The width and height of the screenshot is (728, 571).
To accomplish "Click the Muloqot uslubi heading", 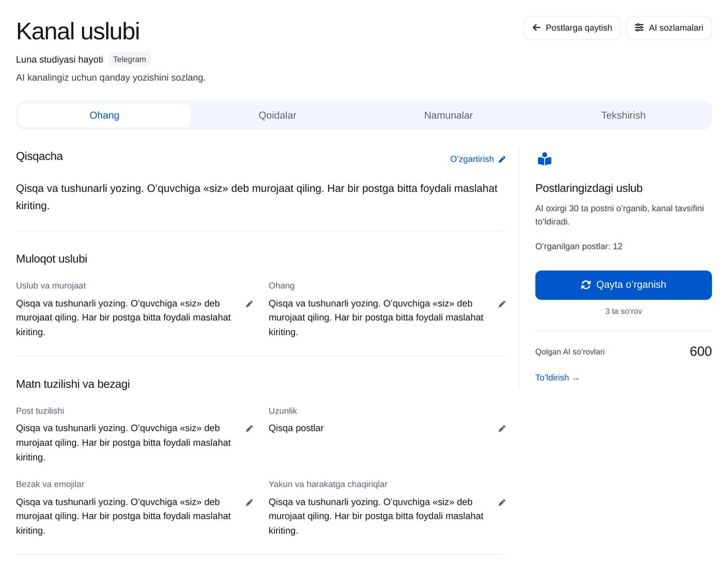I will 52,259.
